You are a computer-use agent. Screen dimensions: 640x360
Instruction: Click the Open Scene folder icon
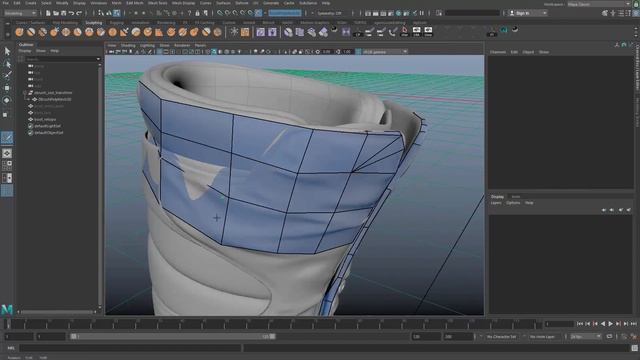(56, 13)
